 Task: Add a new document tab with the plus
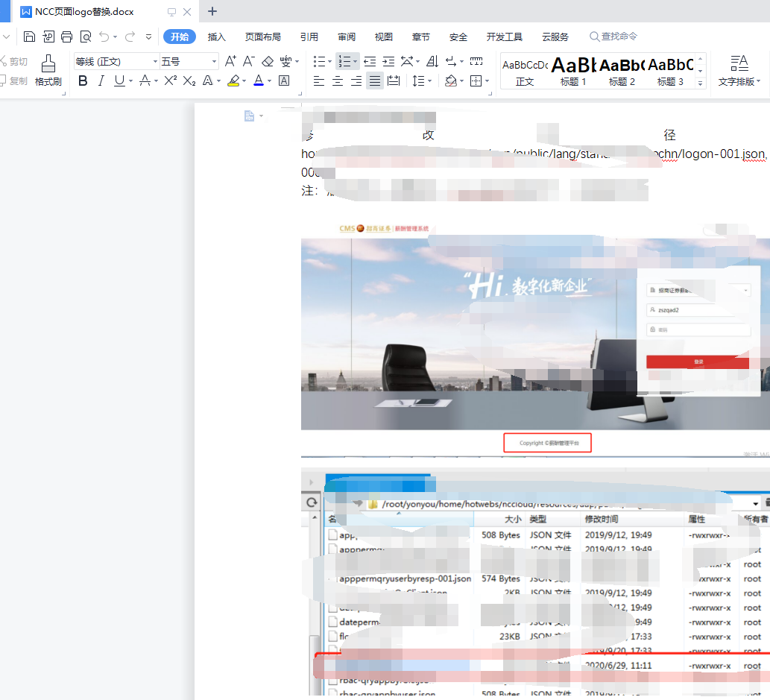coord(212,11)
